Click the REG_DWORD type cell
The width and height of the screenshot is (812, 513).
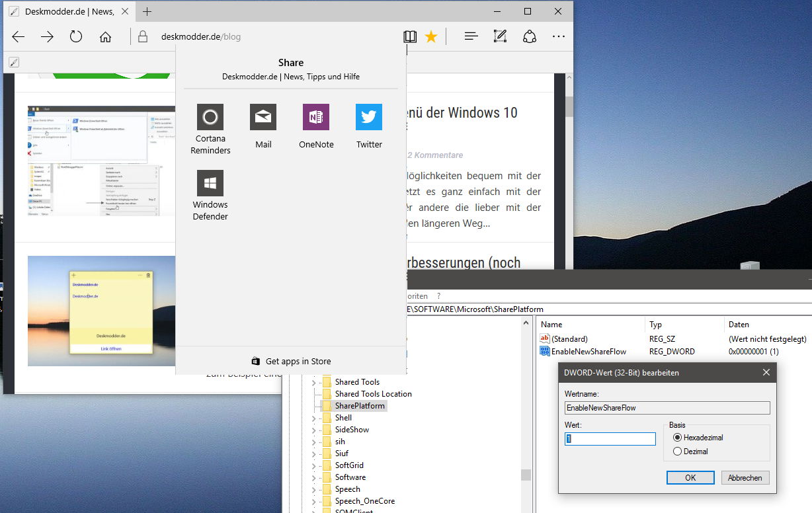(x=672, y=352)
